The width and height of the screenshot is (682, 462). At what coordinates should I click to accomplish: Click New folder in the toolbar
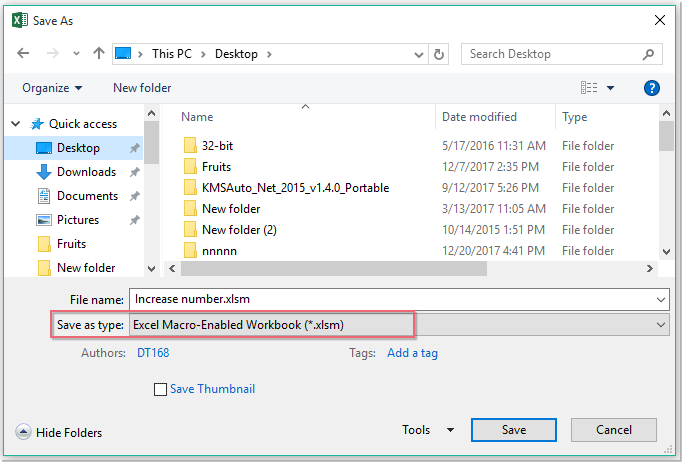(x=142, y=88)
